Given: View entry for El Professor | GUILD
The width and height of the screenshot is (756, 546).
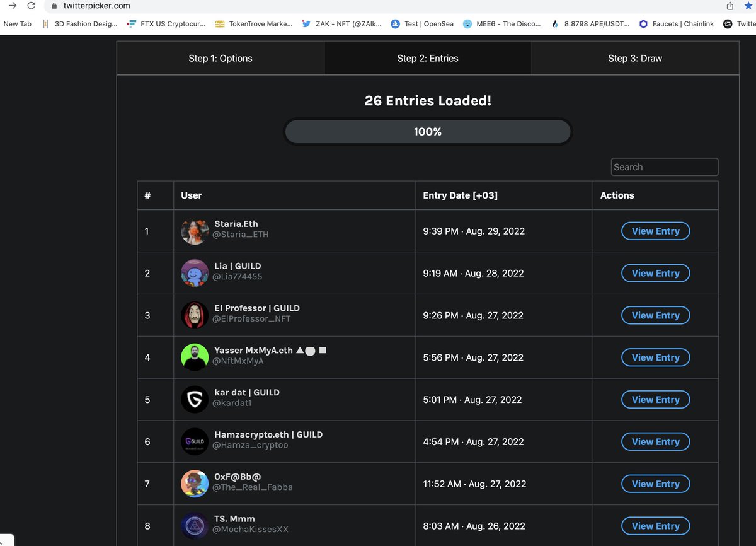Looking at the screenshot, I should point(655,315).
